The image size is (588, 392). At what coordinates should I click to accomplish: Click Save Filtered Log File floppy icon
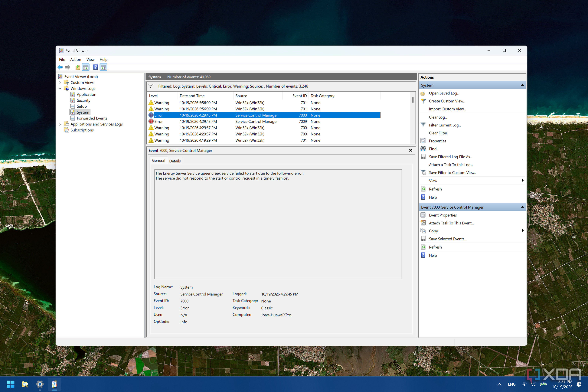[x=423, y=157]
